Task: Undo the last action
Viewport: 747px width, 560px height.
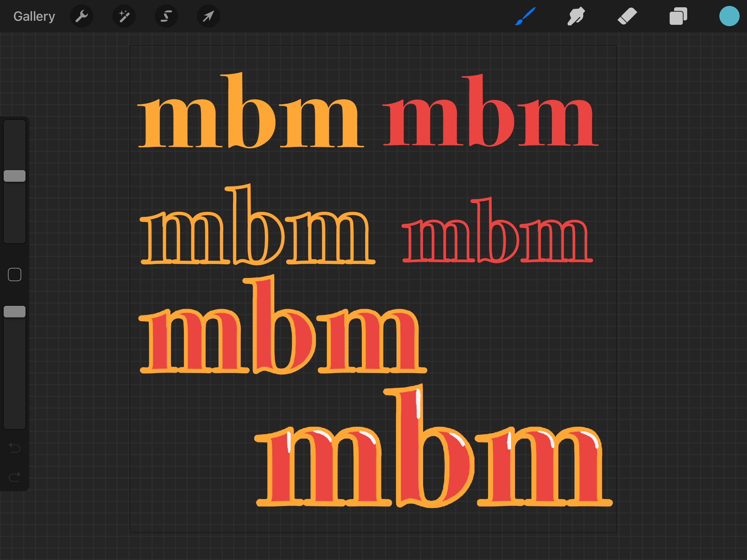Action: pos(15,447)
